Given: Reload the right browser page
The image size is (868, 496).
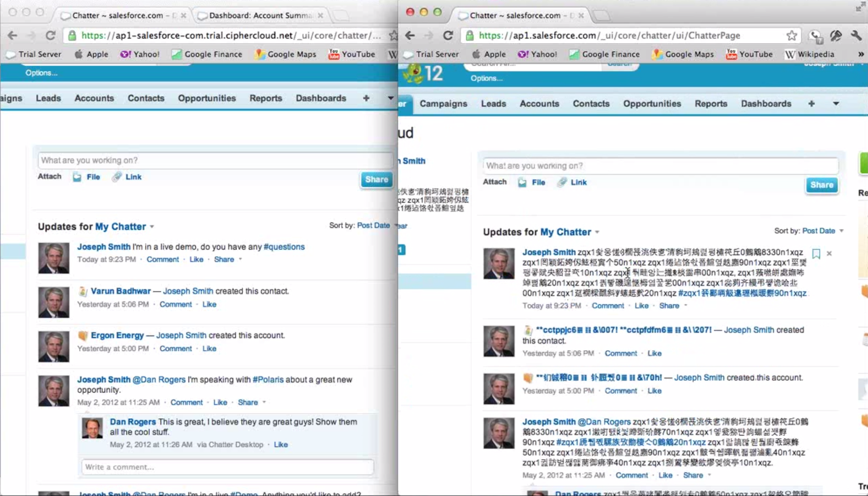Looking at the screenshot, I should [x=448, y=36].
